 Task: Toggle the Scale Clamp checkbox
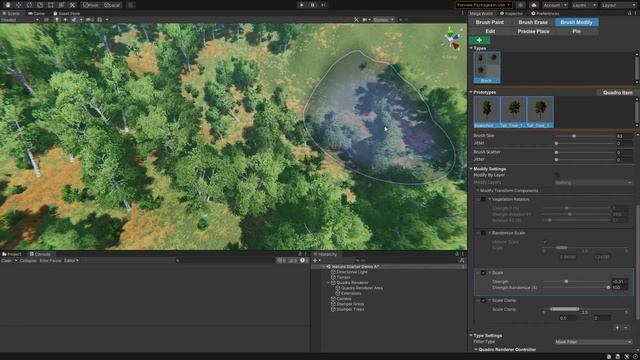(x=483, y=300)
